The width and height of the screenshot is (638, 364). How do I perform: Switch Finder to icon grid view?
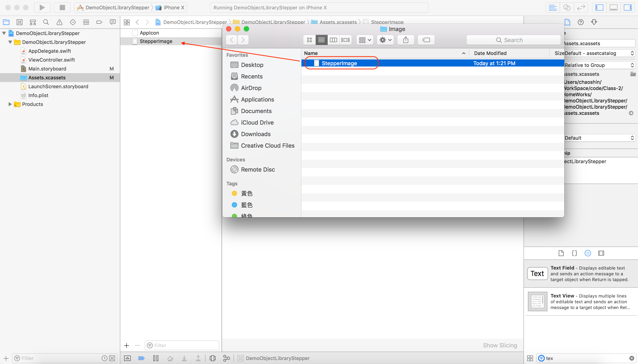click(309, 40)
